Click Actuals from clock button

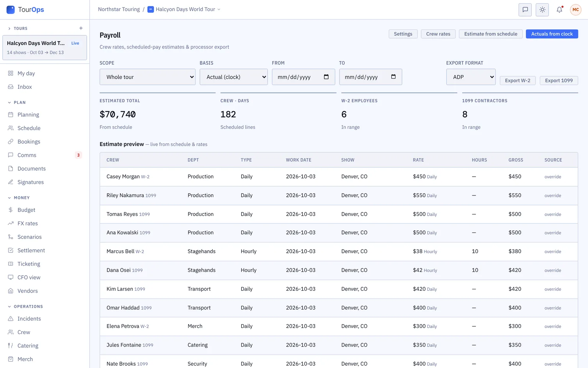click(x=552, y=34)
